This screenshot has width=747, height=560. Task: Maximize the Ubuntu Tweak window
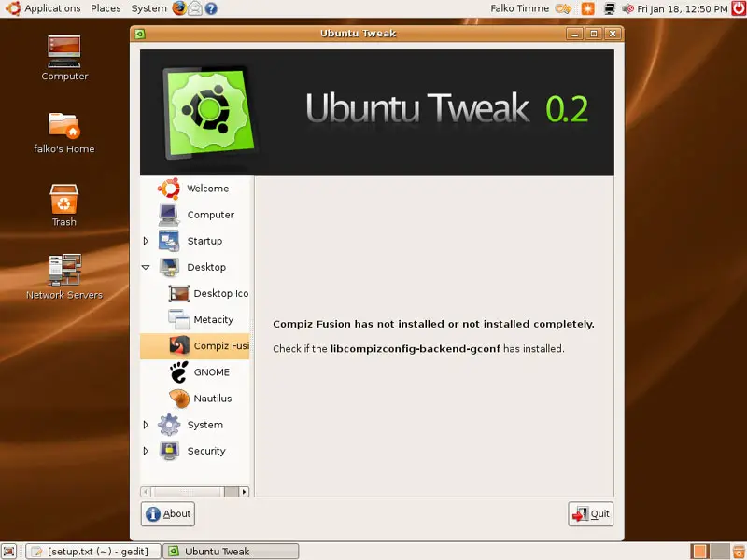pos(594,34)
